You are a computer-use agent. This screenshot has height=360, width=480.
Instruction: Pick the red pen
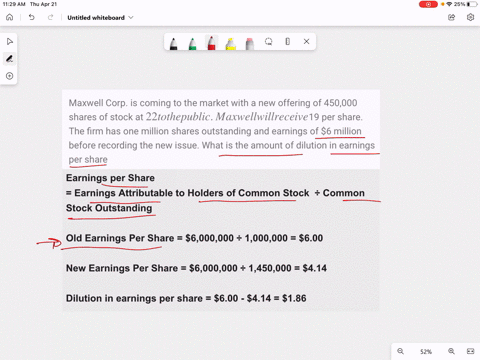pyautogui.click(x=211, y=43)
